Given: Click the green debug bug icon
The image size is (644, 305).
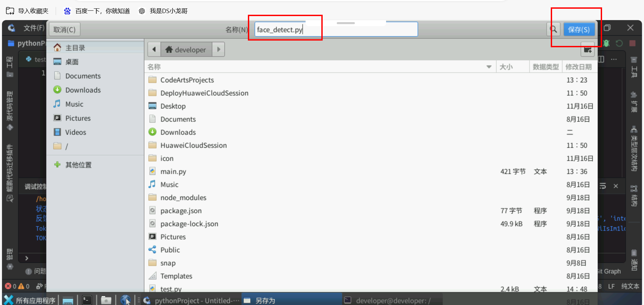Looking at the screenshot, I should click(x=606, y=43).
